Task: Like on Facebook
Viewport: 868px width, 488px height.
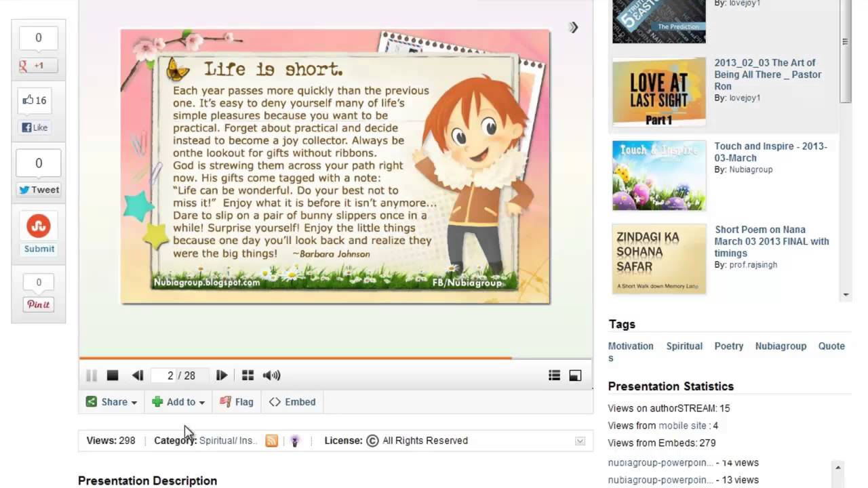Action: (35, 127)
